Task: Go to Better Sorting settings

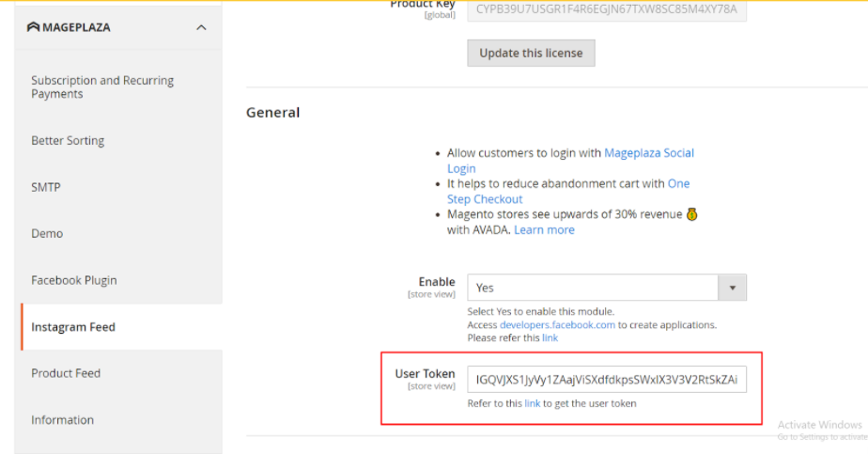Action: point(68,141)
